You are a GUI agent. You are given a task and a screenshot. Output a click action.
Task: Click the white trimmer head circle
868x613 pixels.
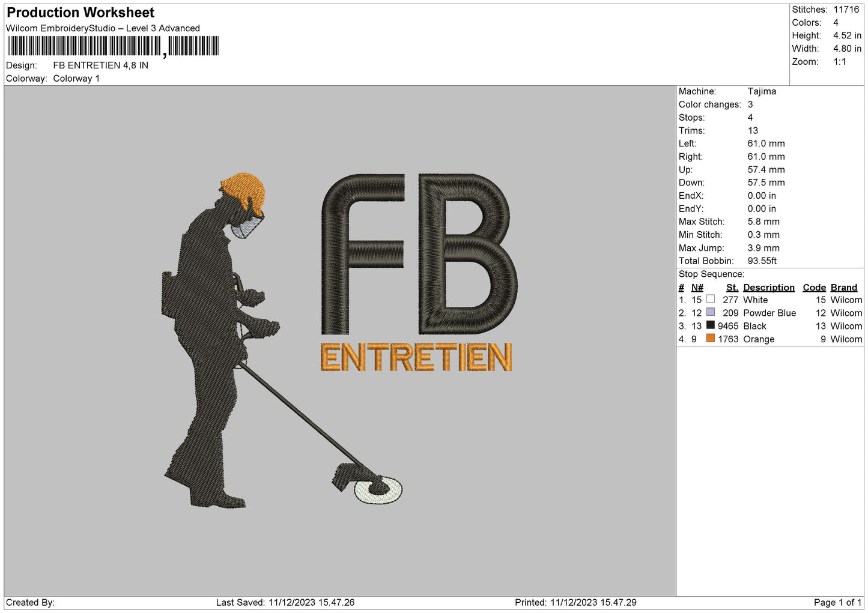click(x=380, y=490)
